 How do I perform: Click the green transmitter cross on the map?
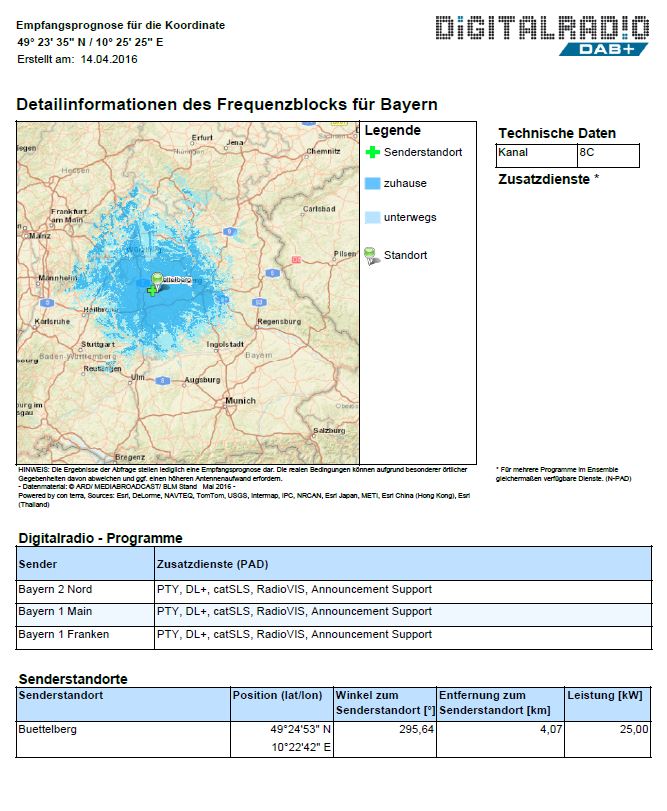click(151, 290)
